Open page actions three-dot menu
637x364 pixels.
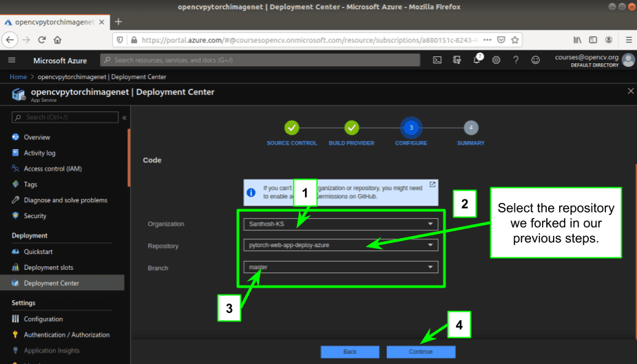click(488, 40)
